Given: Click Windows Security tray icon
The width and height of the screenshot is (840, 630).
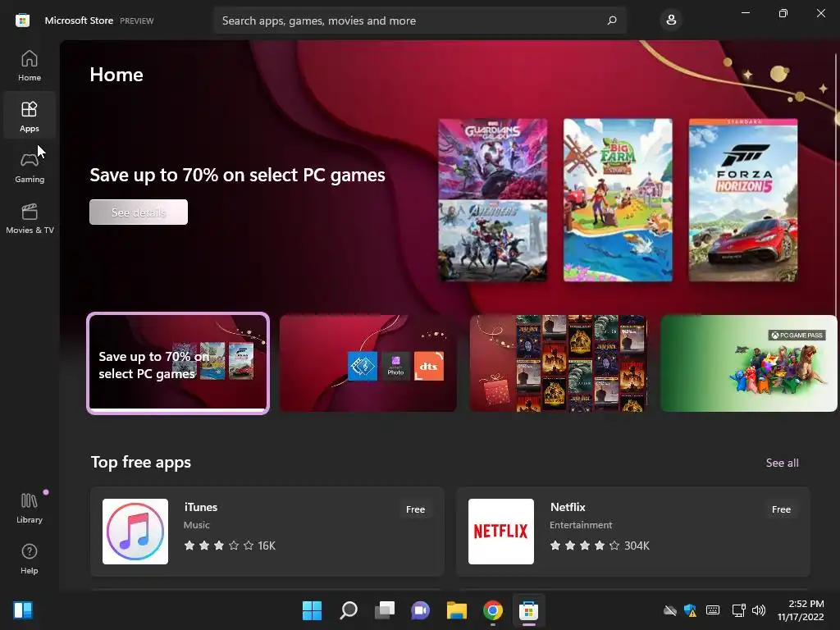Looking at the screenshot, I should coord(690,610).
